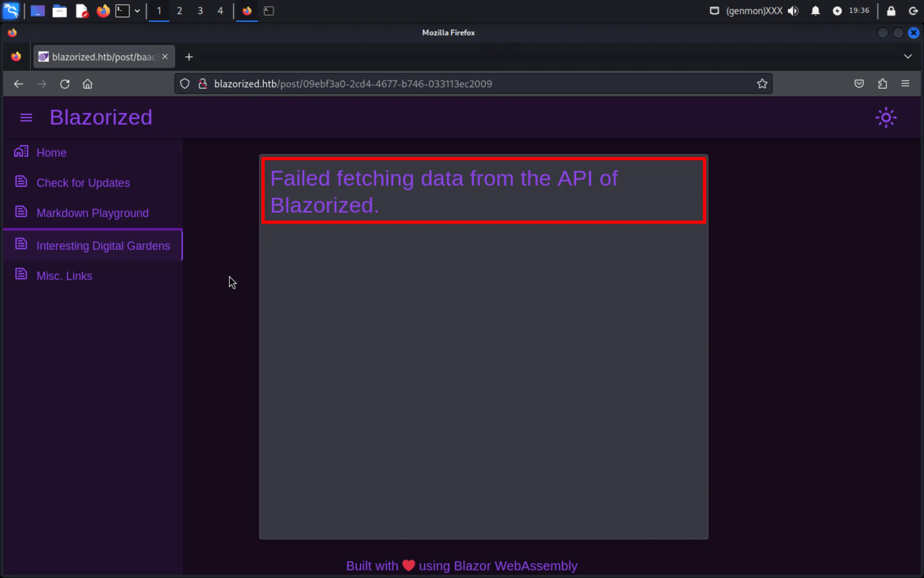Click the 19:36 clock
Screen dimensions: 924x578
pyautogui.click(x=859, y=11)
